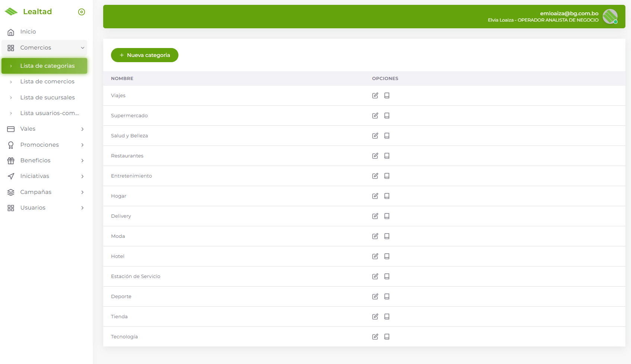Click the book icon in the Hotel row

pos(387,256)
